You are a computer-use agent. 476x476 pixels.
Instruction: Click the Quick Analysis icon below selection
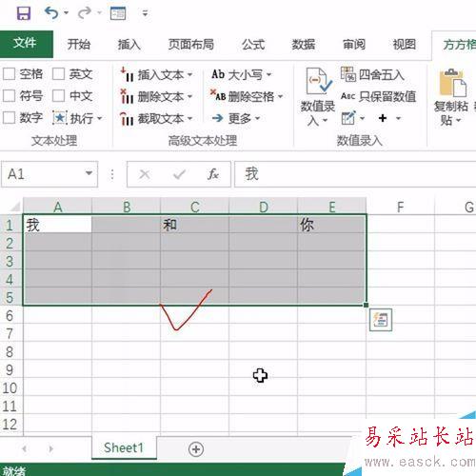pyautogui.click(x=381, y=320)
